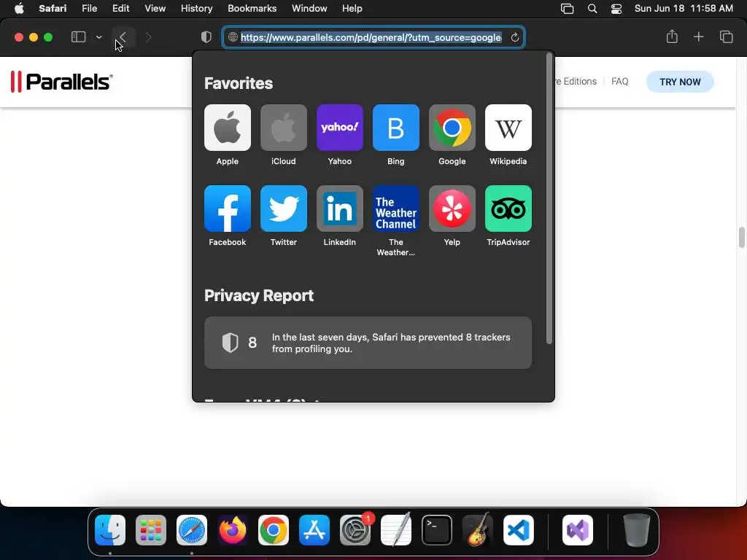Expand the sidebar tab group dropdown
The height and width of the screenshot is (560, 747).
tap(99, 37)
